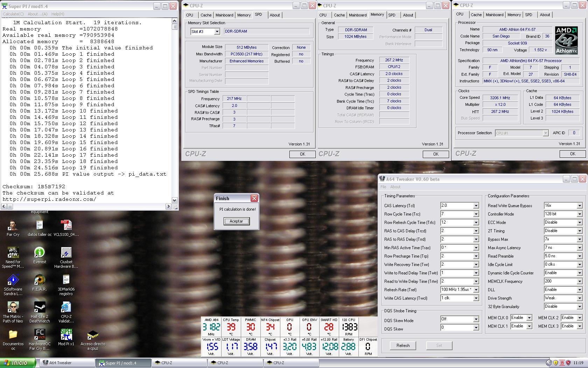Open About tab in CPU-Z CPU window
The width and height of the screenshot is (588, 368).
coord(545,15)
